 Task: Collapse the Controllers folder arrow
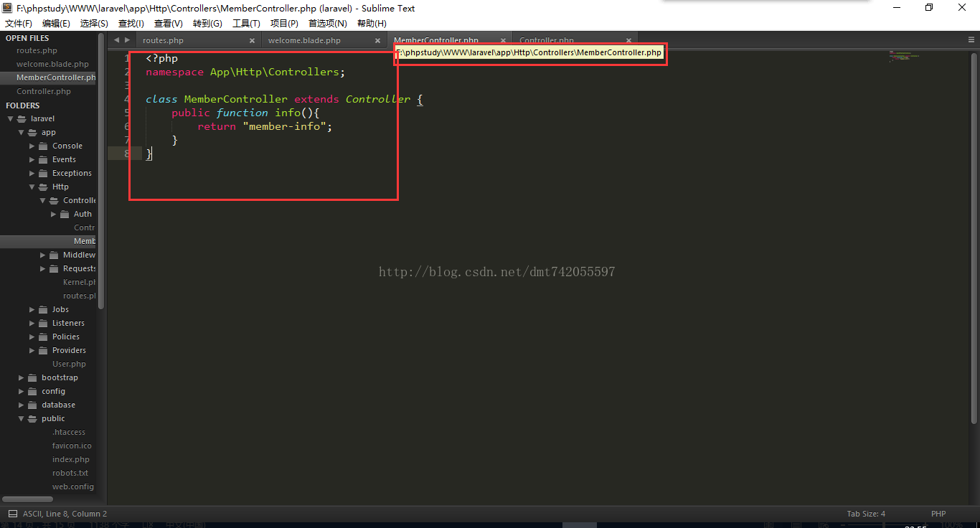(x=42, y=201)
